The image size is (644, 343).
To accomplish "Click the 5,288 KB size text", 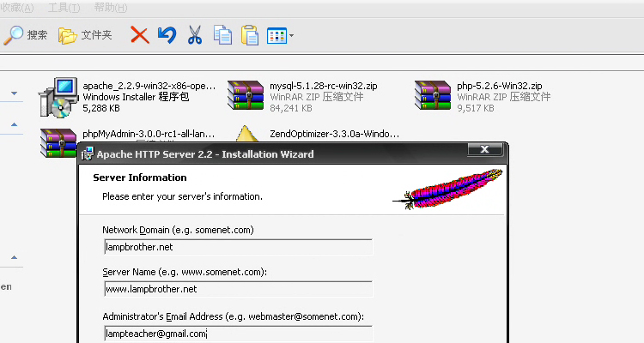I will [x=101, y=108].
